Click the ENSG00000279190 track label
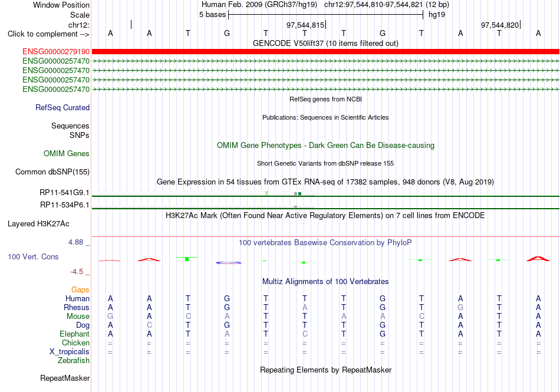Screen dimensions: 560x392 coord(56,52)
